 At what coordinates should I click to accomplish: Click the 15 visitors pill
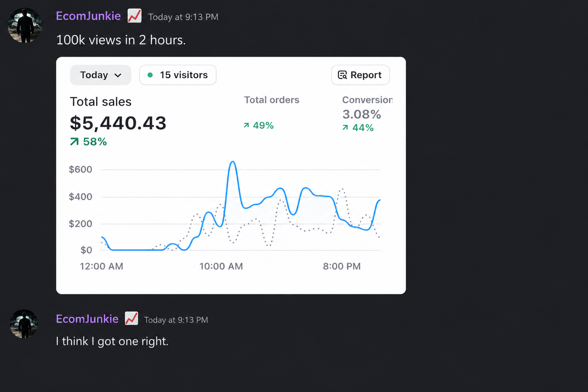(178, 75)
